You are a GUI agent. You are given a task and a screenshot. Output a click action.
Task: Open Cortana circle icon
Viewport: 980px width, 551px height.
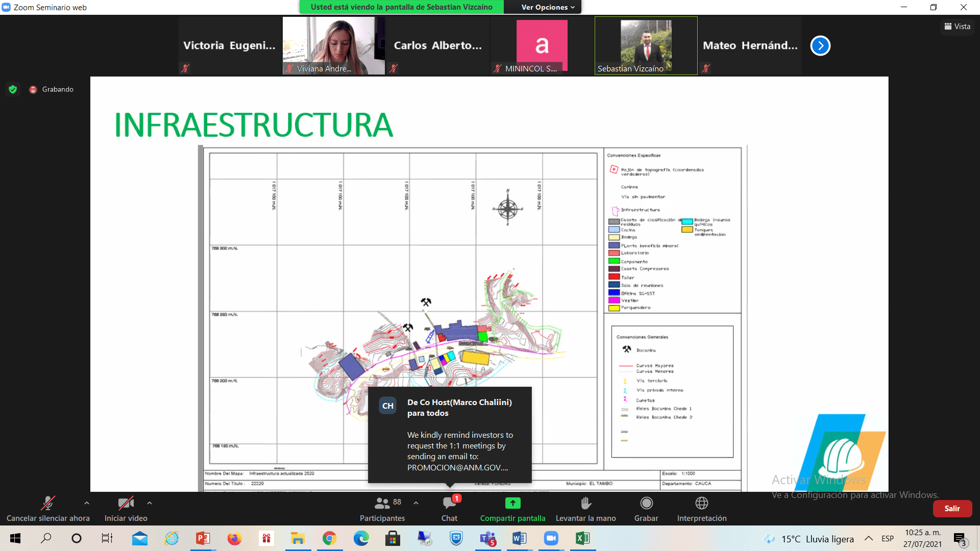click(77, 538)
